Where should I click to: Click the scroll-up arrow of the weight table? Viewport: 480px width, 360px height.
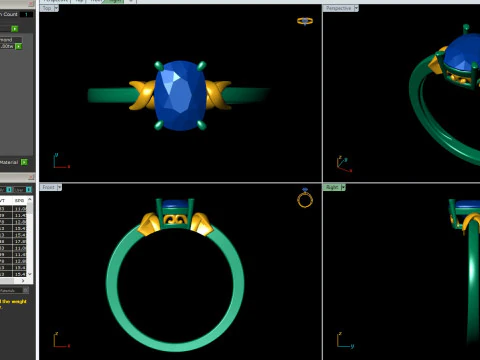coord(30,200)
